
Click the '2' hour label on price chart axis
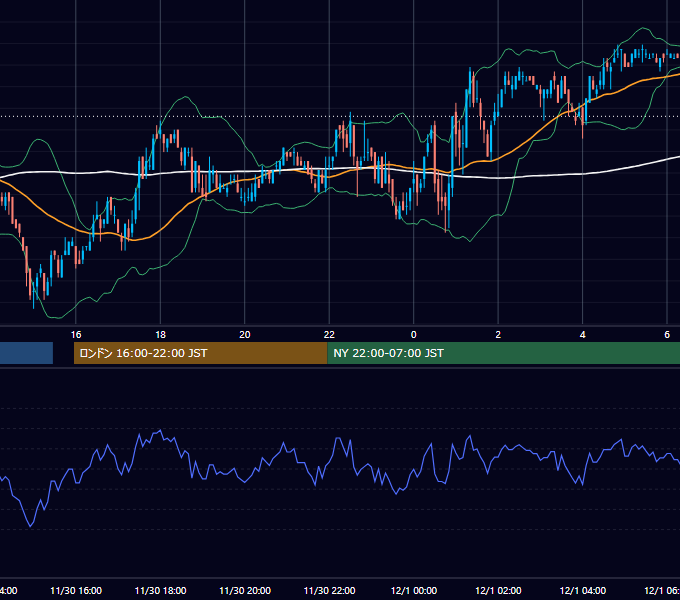(498, 334)
